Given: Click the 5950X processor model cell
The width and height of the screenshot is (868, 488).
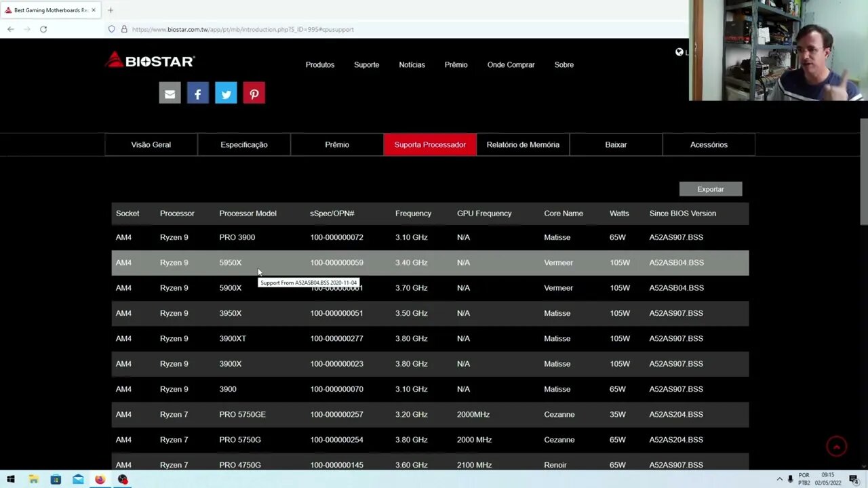Looking at the screenshot, I should pos(231,262).
